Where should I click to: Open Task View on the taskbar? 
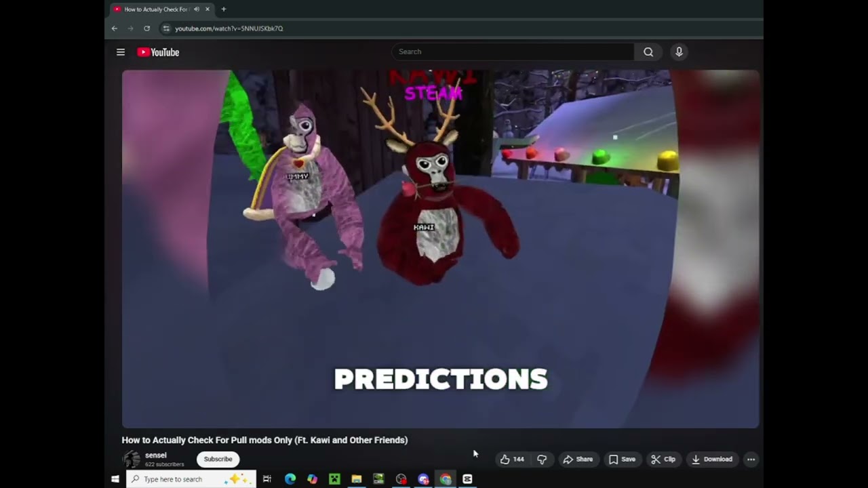267,479
